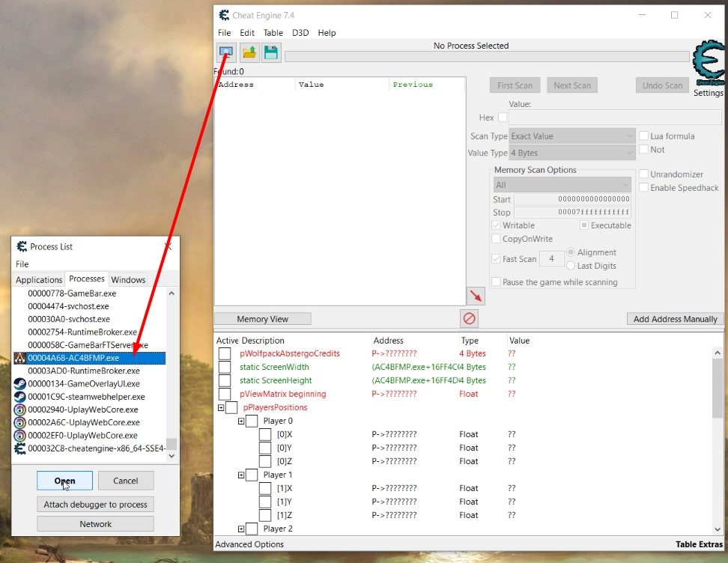Click Attach debugger to process
The height and width of the screenshot is (563, 728).
[95, 504]
